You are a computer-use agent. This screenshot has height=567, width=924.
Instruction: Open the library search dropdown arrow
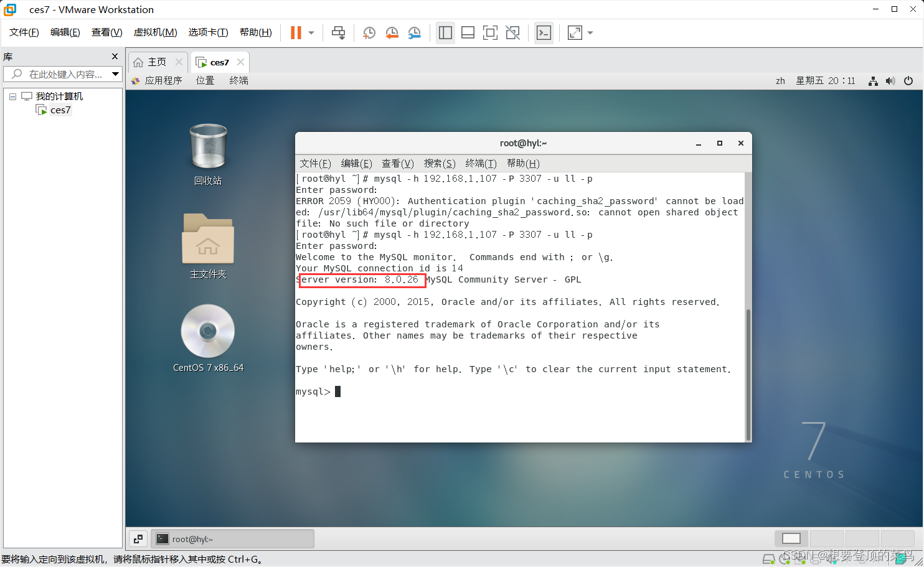[115, 74]
